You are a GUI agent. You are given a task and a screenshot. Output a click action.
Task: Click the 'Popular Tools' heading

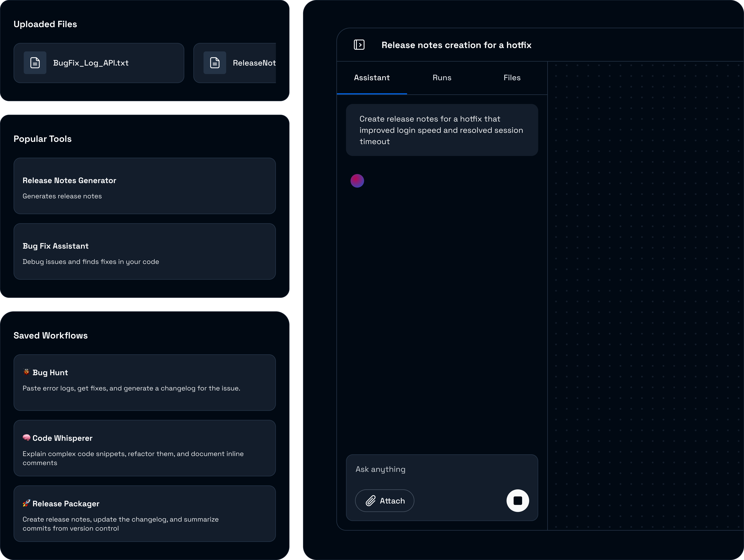pyautogui.click(x=43, y=139)
